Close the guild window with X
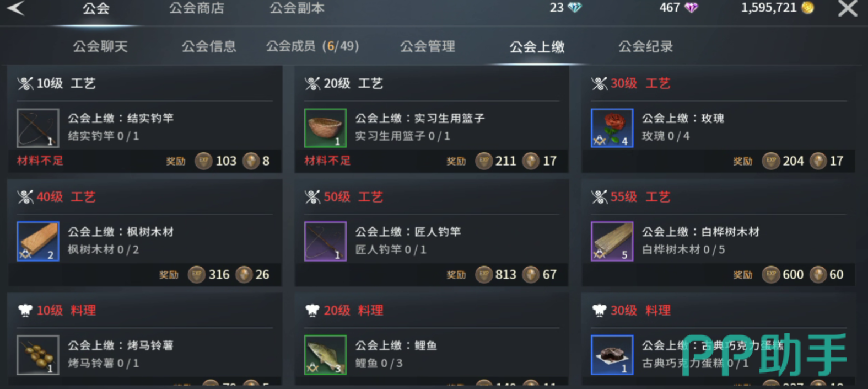The height and width of the screenshot is (389, 868). pyautogui.click(x=848, y=8)
